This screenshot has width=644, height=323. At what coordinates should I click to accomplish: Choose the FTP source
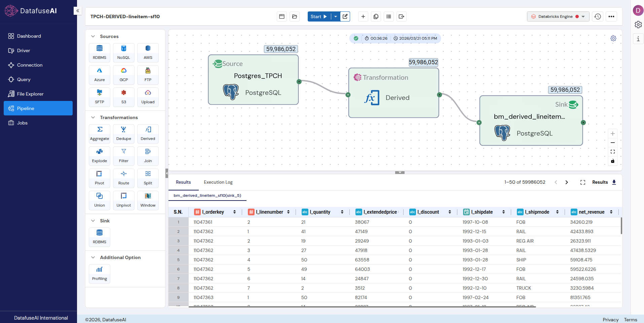coord(148,75)
